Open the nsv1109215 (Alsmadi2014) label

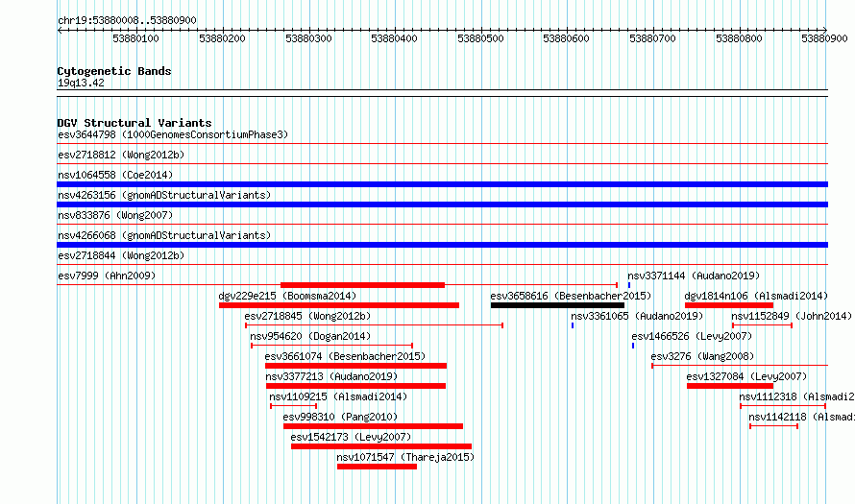coord(338,396)
